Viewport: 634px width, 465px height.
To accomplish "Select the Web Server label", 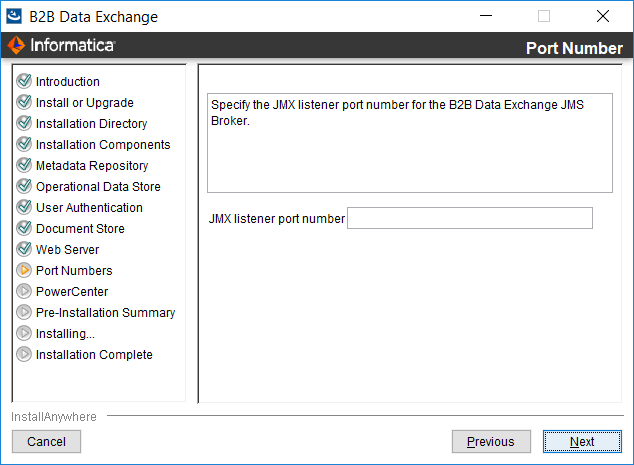I will point(68,250).
